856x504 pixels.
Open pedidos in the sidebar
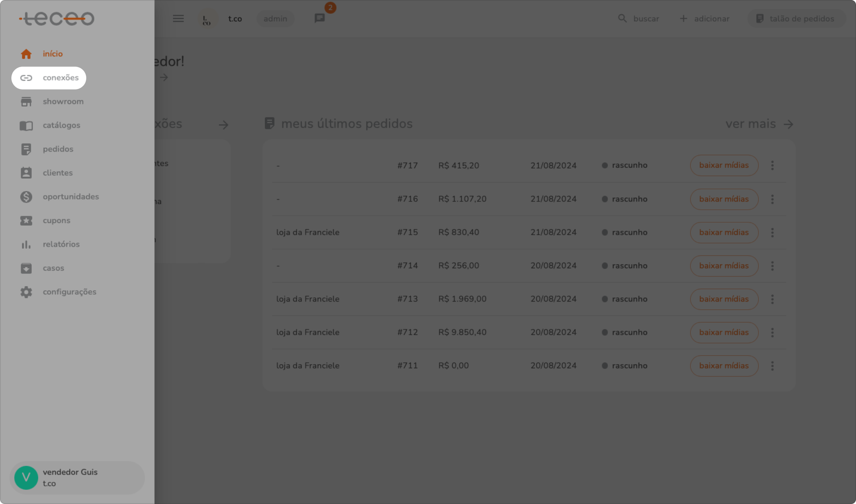point(58,149)
